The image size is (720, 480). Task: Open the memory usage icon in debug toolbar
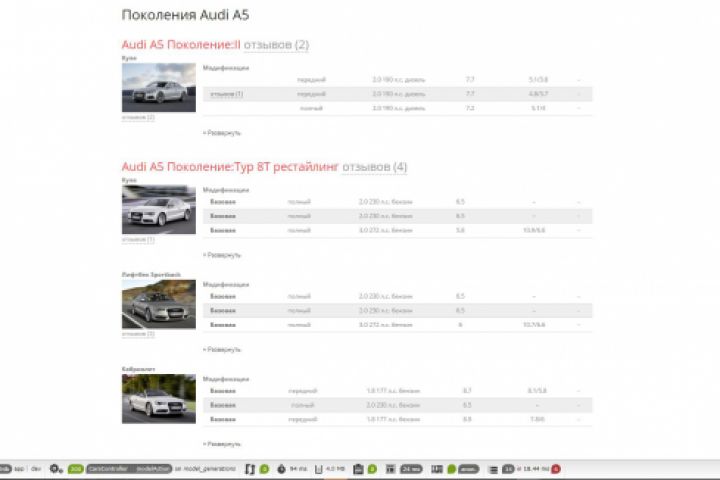319,469
